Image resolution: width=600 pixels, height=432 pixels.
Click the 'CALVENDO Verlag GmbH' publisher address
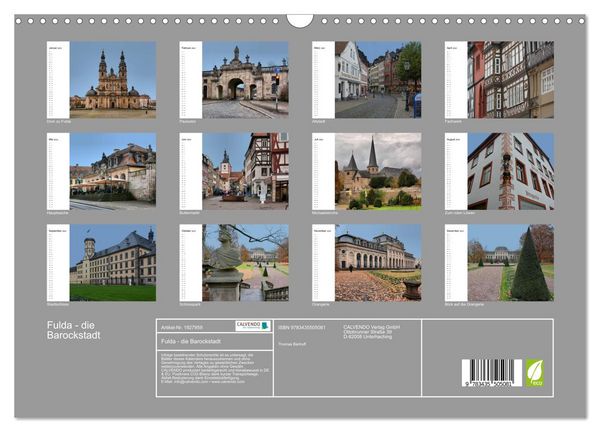coord(372,332)
